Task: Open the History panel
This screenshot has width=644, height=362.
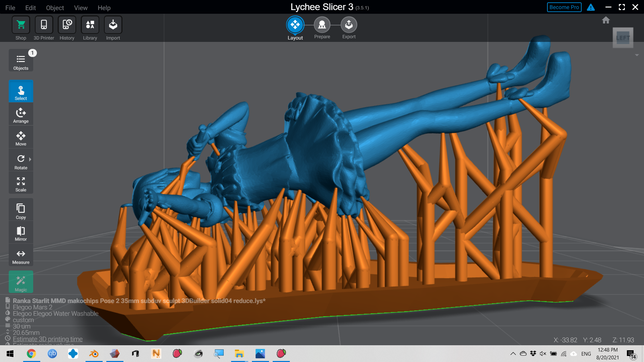Action: 67,25
